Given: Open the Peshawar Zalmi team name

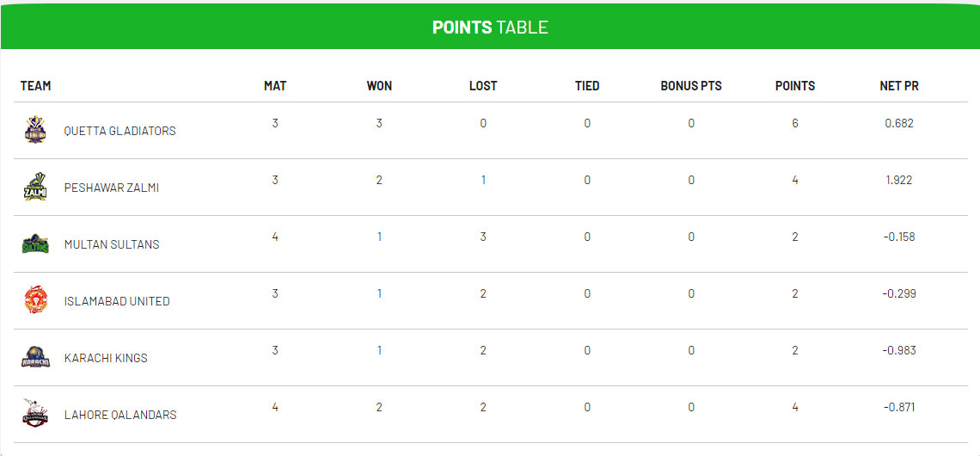Looking at the screenshot, I should [112, 188].
